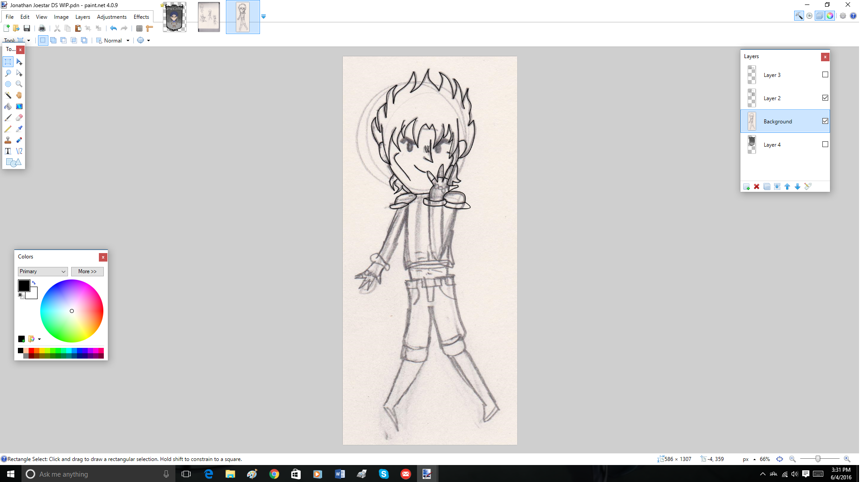Expand the Normal selection mode dropdown
This screenshot has height=482, width=868.
(x=128, y=41)
